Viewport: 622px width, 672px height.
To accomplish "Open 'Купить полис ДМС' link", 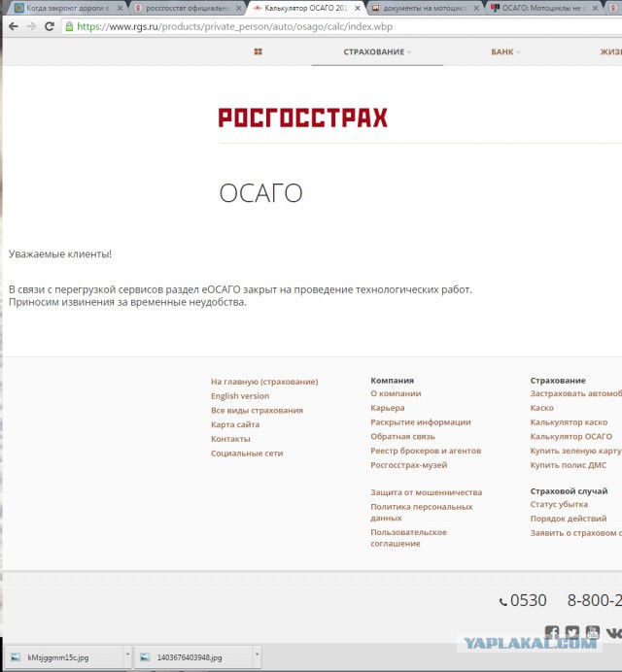I will [x=568, y=465].
